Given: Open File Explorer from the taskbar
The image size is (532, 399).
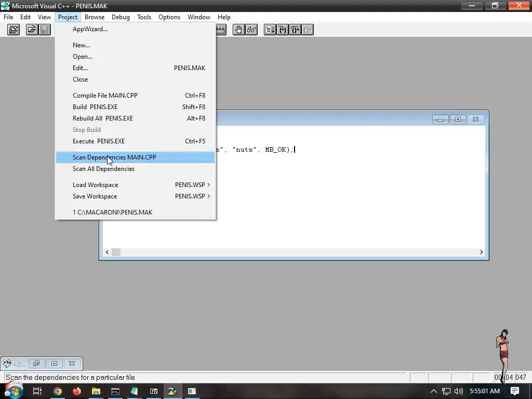Looking at the screenshot, I should tap(96, 391).
